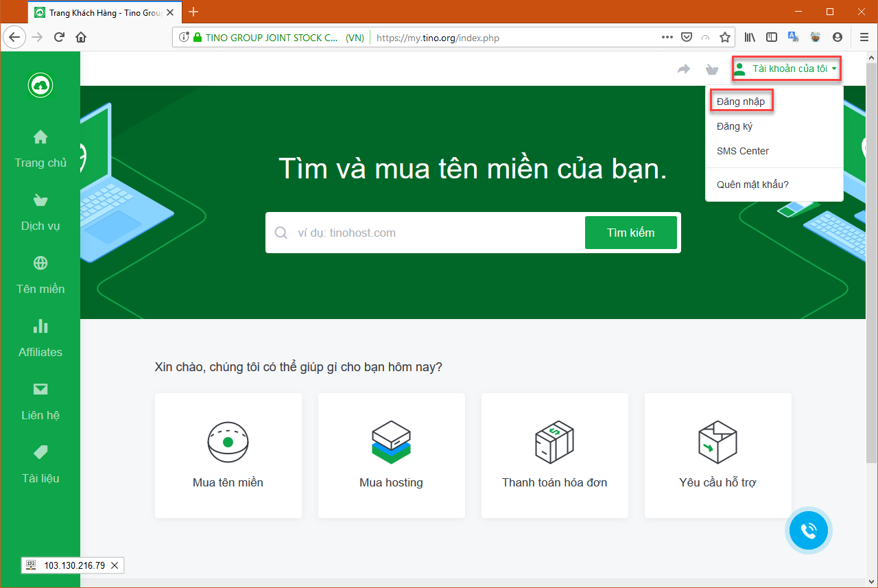Select Đăng ký from the account menu
This screenshot has height=588, width=878.
click(735, 126)
